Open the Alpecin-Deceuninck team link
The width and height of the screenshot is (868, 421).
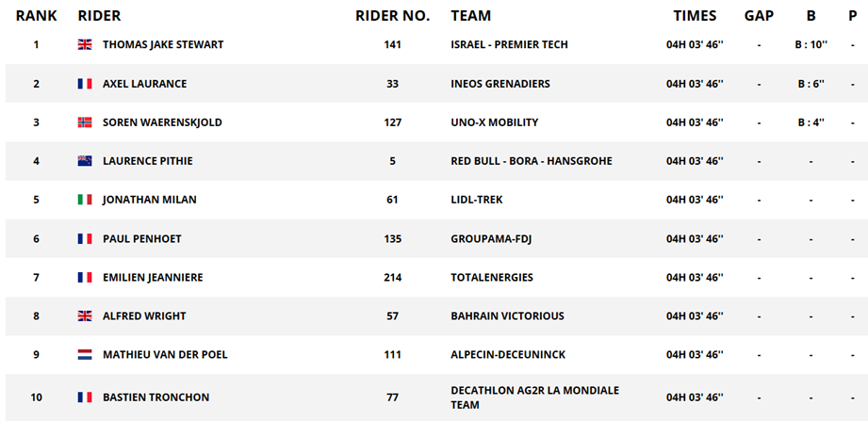pyautogui.click(x=508, y=355)
